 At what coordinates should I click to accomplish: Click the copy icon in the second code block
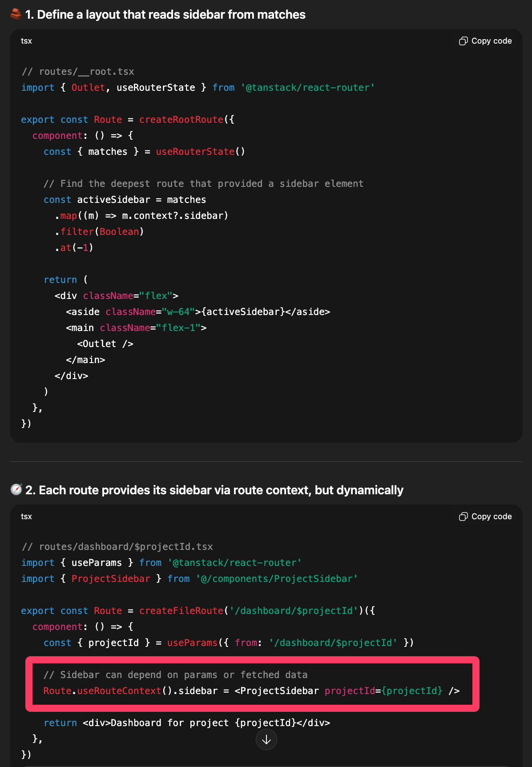pos(463,517)
